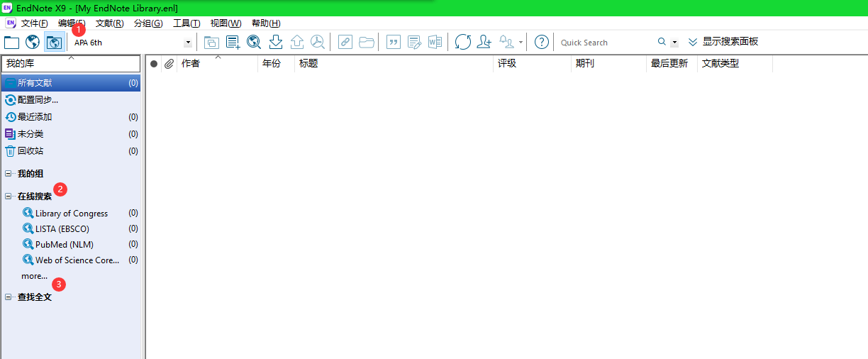Sort references by 评级 column
Viewport: 868px width, 359px height.
(532, 64)
